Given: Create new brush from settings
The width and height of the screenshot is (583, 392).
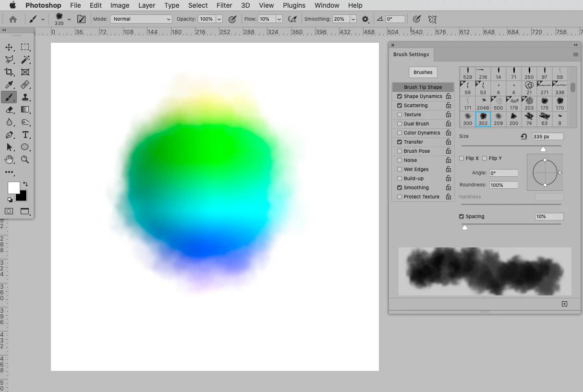Looking at the screenshot, I should 564,304.
